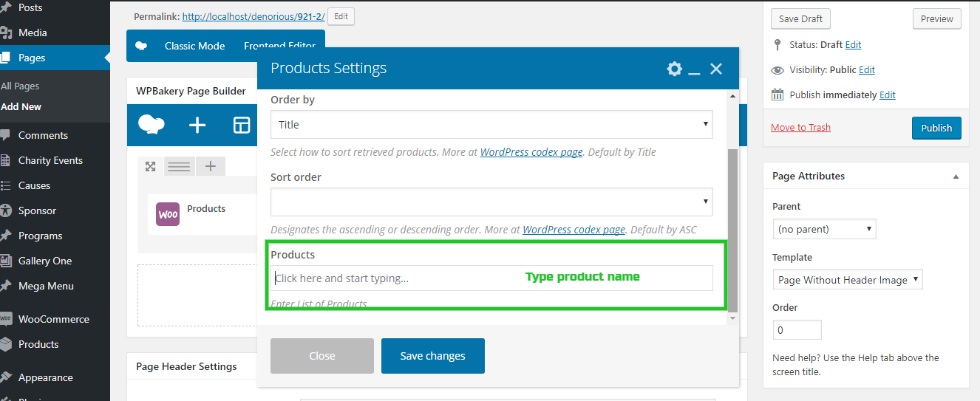Screen dimensions: 980x401
Task: Switch to Classic Mode
Action: [x=194, y=46]
